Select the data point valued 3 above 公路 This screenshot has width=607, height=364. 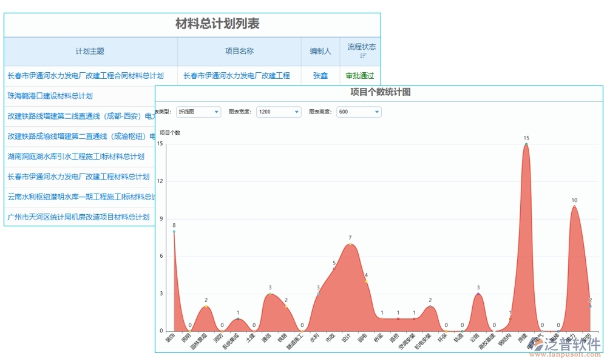pos(478,293)
